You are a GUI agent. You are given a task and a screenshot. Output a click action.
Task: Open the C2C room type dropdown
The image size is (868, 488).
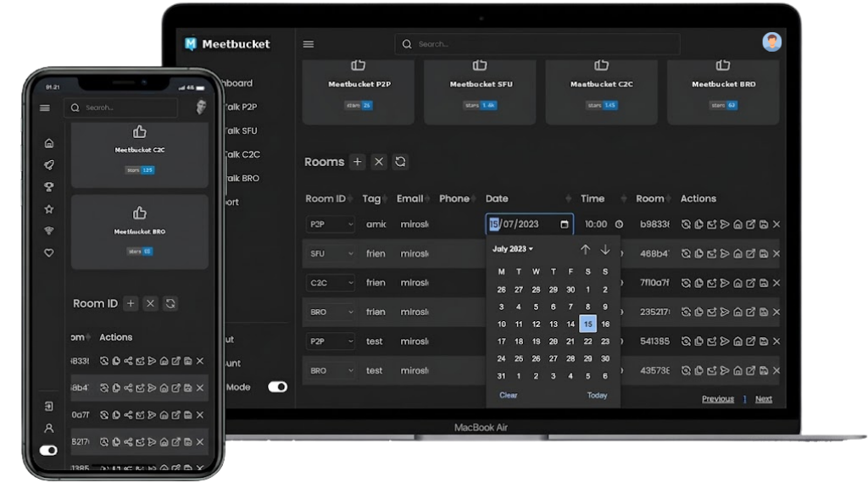[331, 283]
